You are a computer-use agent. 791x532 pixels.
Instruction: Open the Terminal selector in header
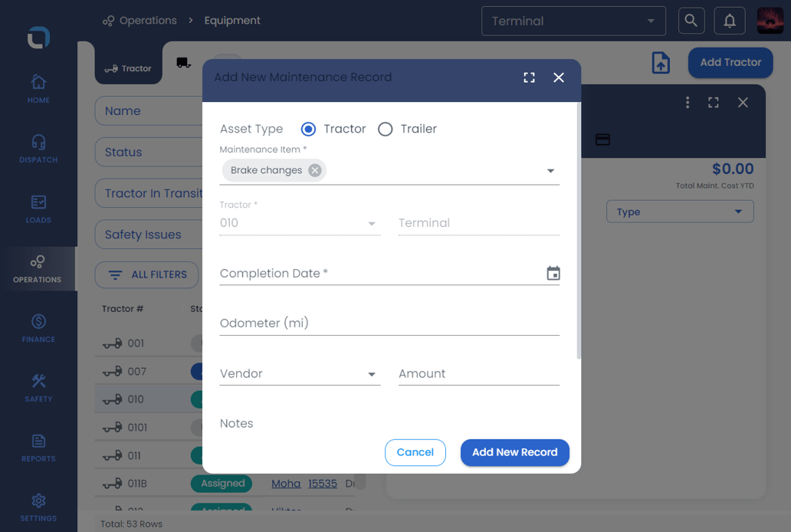point(573,21)
